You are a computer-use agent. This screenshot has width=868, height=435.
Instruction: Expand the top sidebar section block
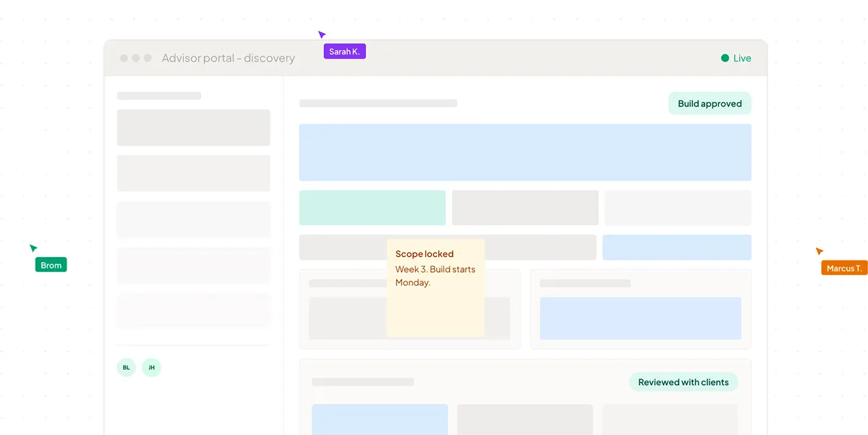pos(193,127)
